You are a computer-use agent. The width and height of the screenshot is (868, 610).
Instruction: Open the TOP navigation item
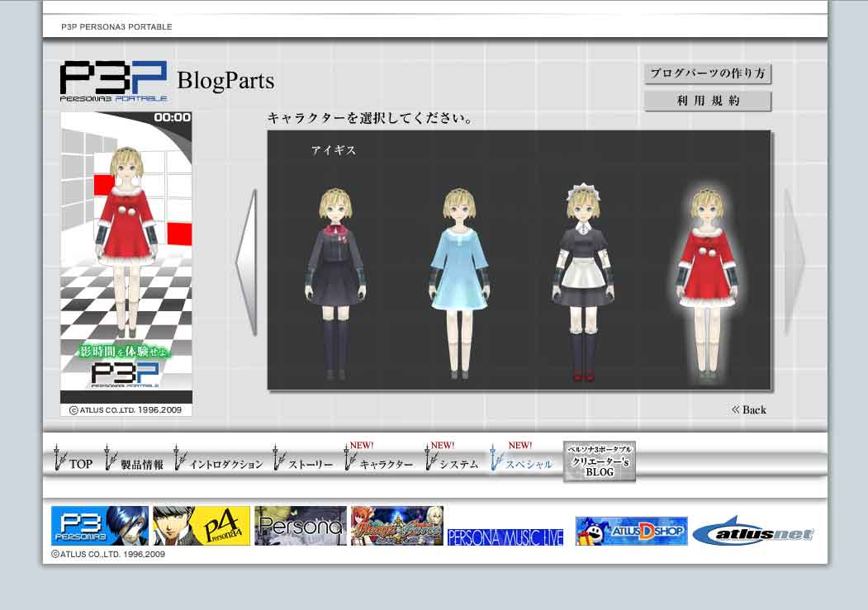pyautogui.click(x=74, y=459)
